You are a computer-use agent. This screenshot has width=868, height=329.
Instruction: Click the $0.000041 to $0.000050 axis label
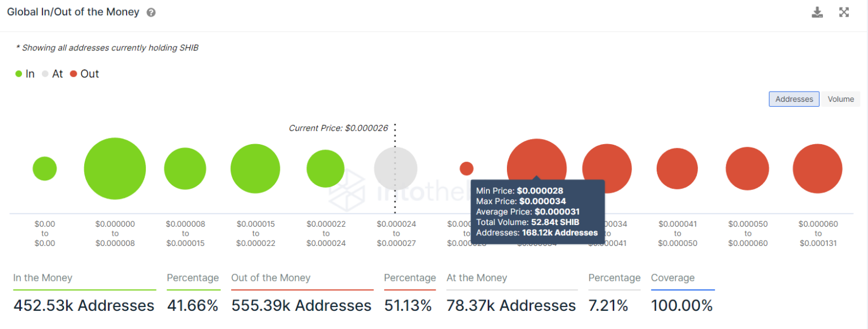[x=678, y=233]
